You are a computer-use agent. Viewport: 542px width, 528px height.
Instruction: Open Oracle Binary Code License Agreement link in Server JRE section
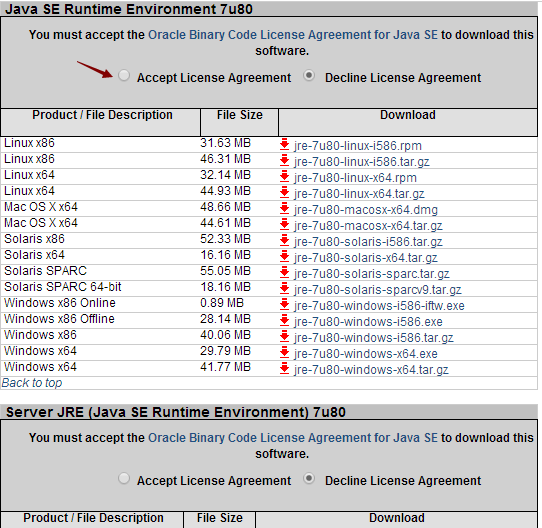(293, 438)
